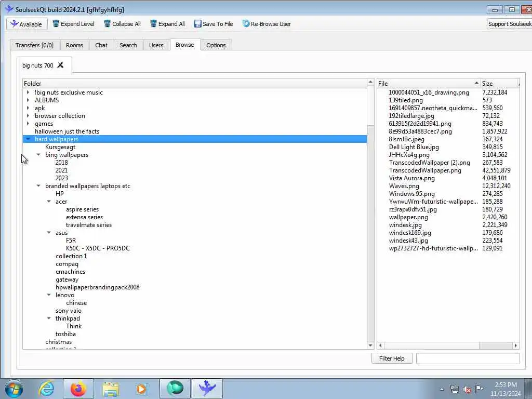This screenshot has height=399, width=532.
Task: Click Expand Level toolbar button
Action: (x=74, y=24)
